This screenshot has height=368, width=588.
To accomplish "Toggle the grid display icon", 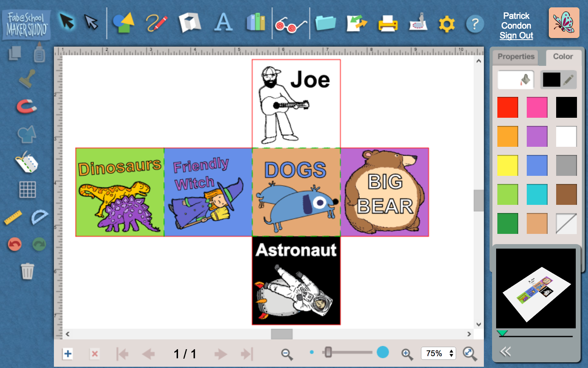I will (x=27, y=190).
